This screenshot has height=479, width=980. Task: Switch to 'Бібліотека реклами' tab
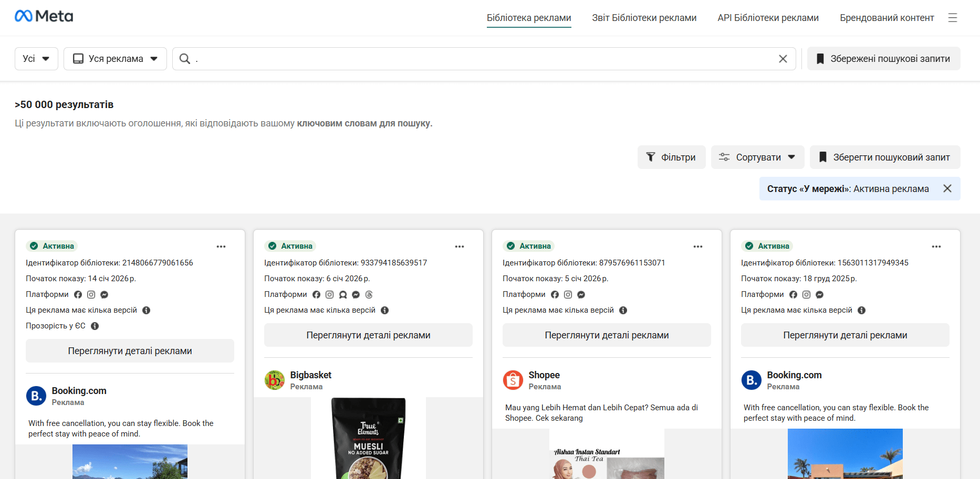click(529, 18)
